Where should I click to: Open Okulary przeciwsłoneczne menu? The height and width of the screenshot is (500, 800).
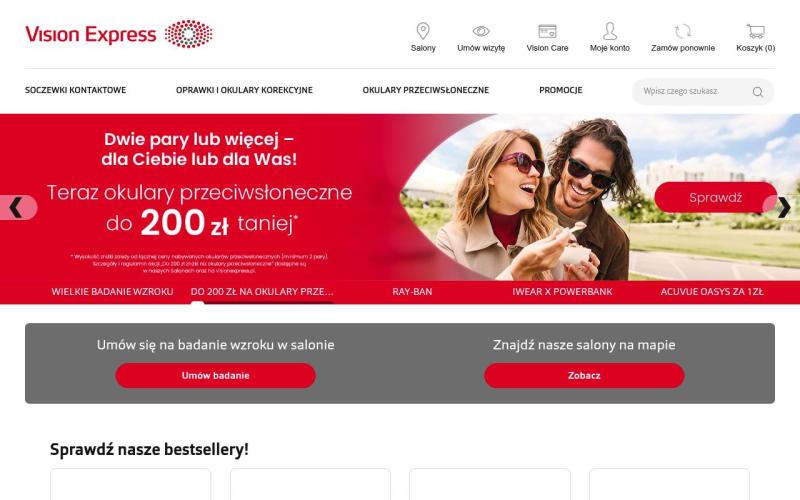[426, 90]
